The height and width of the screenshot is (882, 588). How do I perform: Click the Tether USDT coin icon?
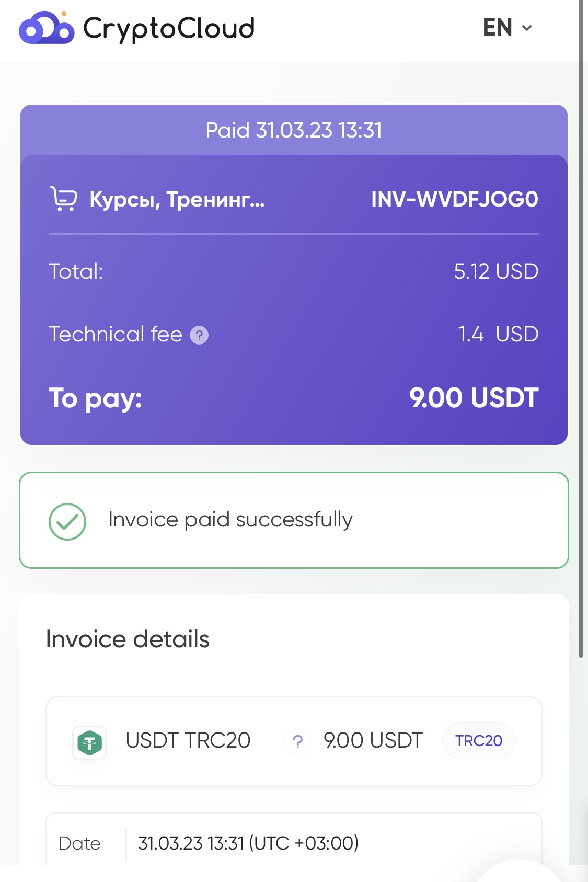point(89,742)
